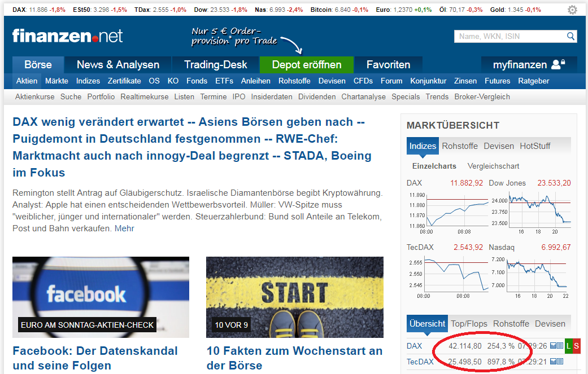Switch Marktübersicht to Rohstoffe tab

point(460,146)
